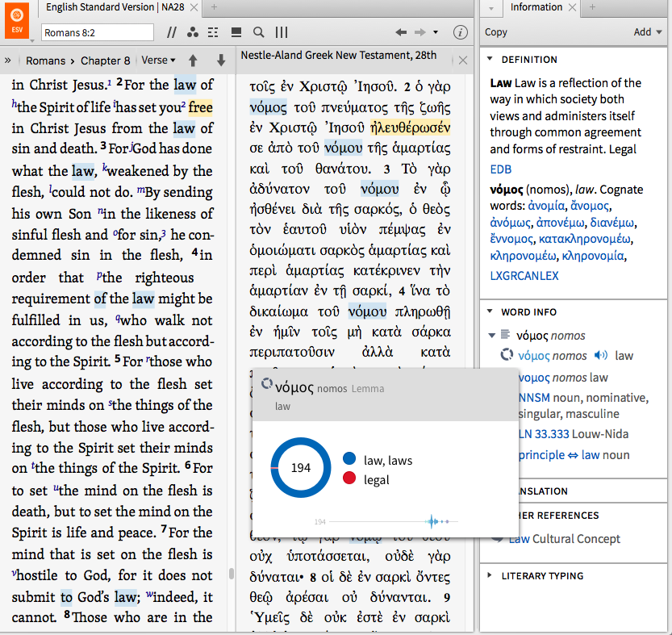
Task: Close English Standard Version tab
Action: pyautogui.click(x=194, y=7)
